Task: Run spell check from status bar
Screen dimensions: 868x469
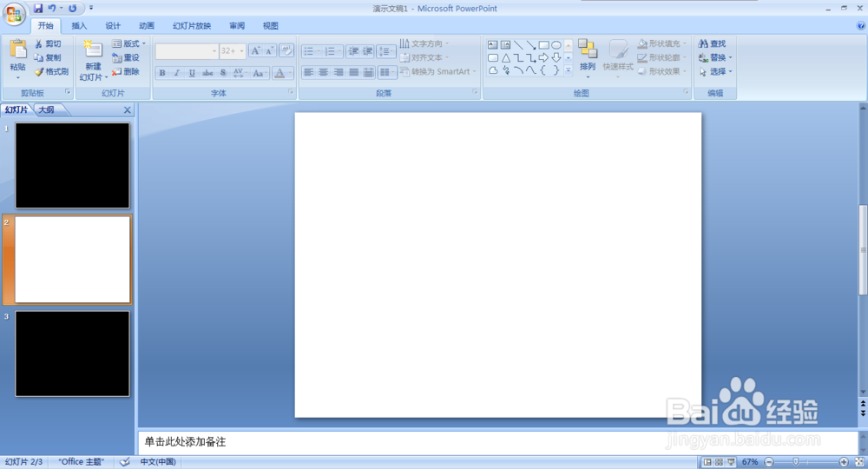Action: coord(125,462)
